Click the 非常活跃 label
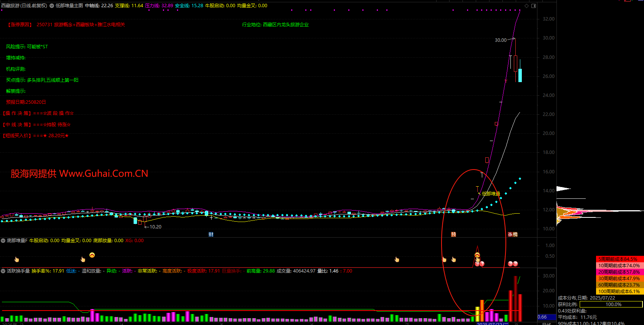The height and width of the screenshot is (325, 644). coord(147,271)
